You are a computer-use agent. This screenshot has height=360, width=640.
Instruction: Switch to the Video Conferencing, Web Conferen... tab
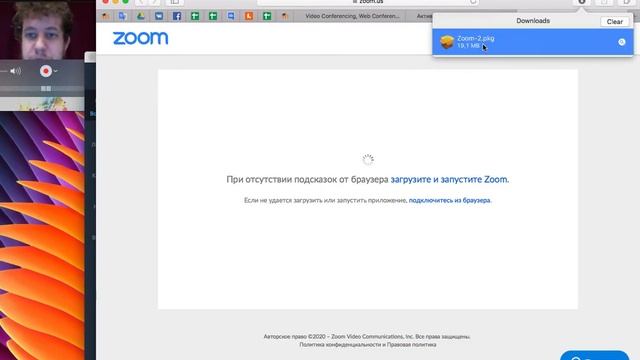click(353, 16)
